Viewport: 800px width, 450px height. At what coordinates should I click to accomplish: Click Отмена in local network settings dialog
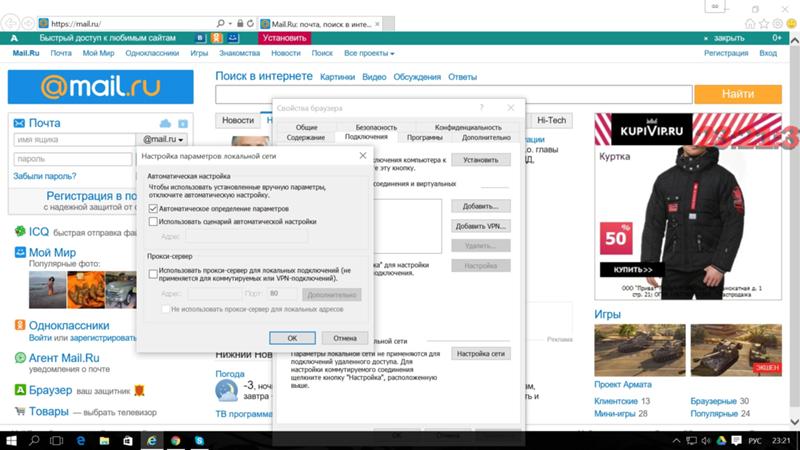coord(345,338)
